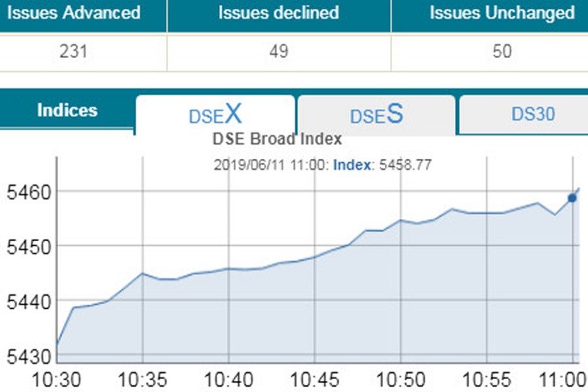The width and height of the screenshot is (588, 392).
Task: Click the DSE Broad Index chart title
Action: pyautogui.click(x=277, y=139)
